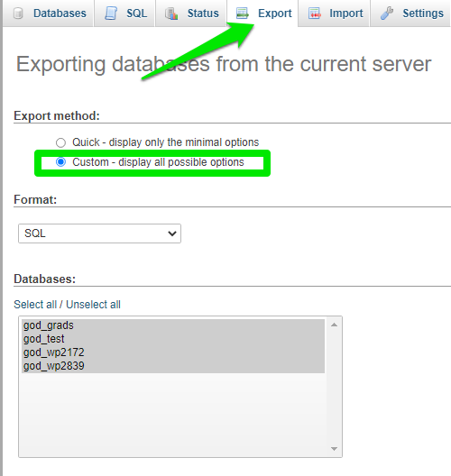Click the Import tab icon

(315, 14)
